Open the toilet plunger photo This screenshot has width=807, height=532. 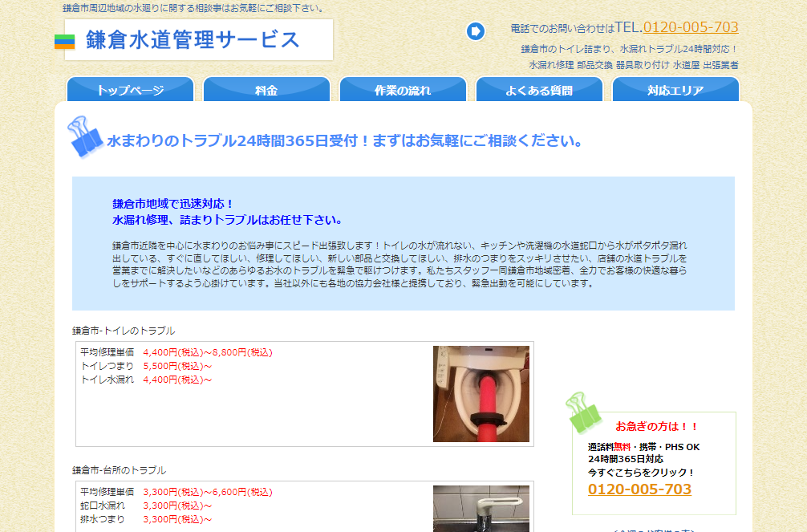pyautogui.click(x=481, y=393)
